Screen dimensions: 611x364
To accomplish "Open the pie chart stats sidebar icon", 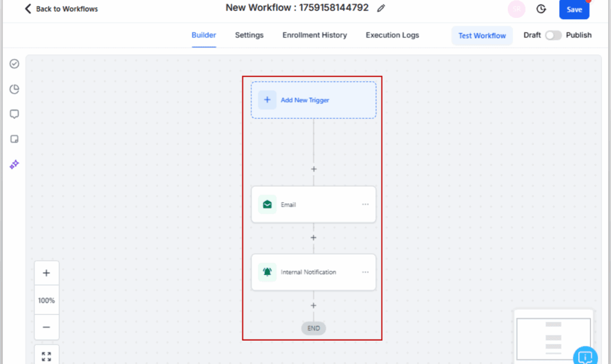I will click(x=14, y=89).
